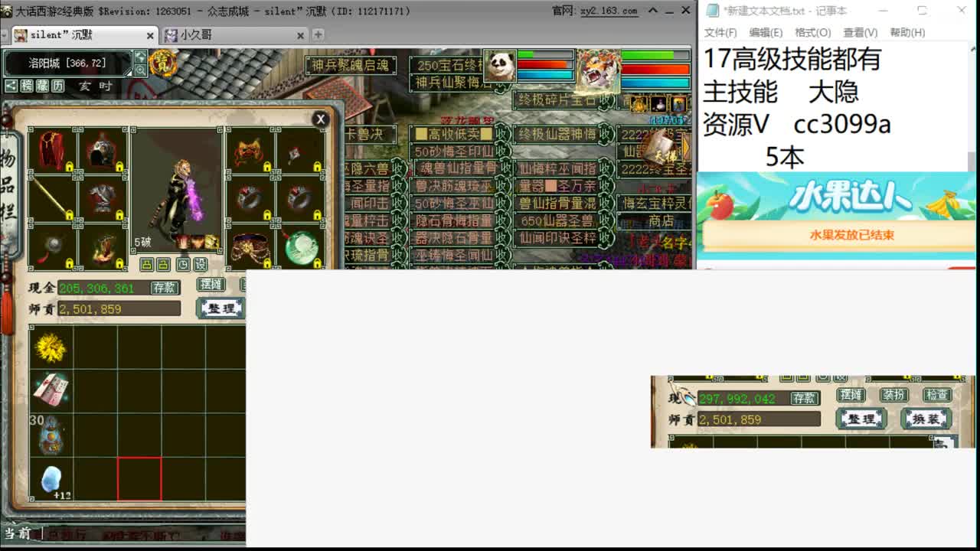Screen dimensions: 980x551
Task: Open the 藏 collection icon
Action: point(42,86)
